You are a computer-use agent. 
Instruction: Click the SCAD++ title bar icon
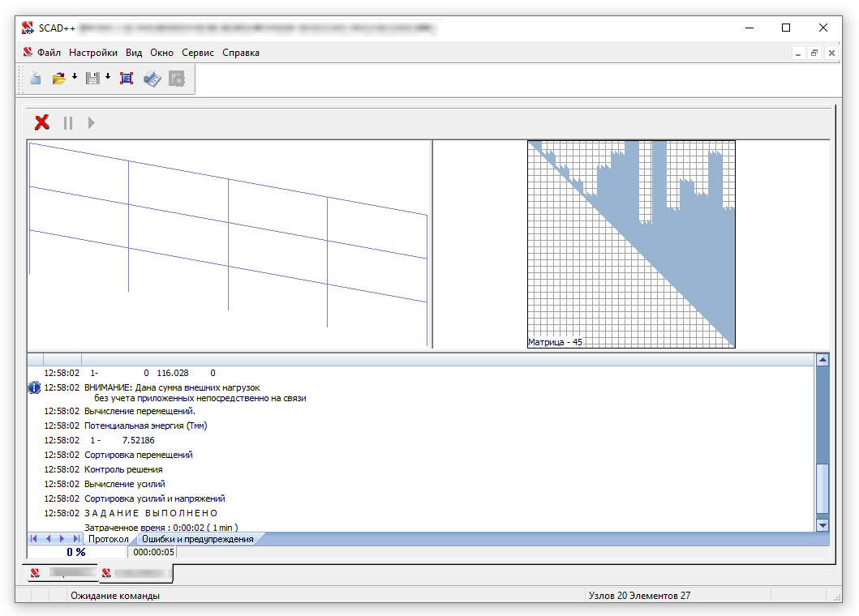pyautogui.click(x=28, y=28)
